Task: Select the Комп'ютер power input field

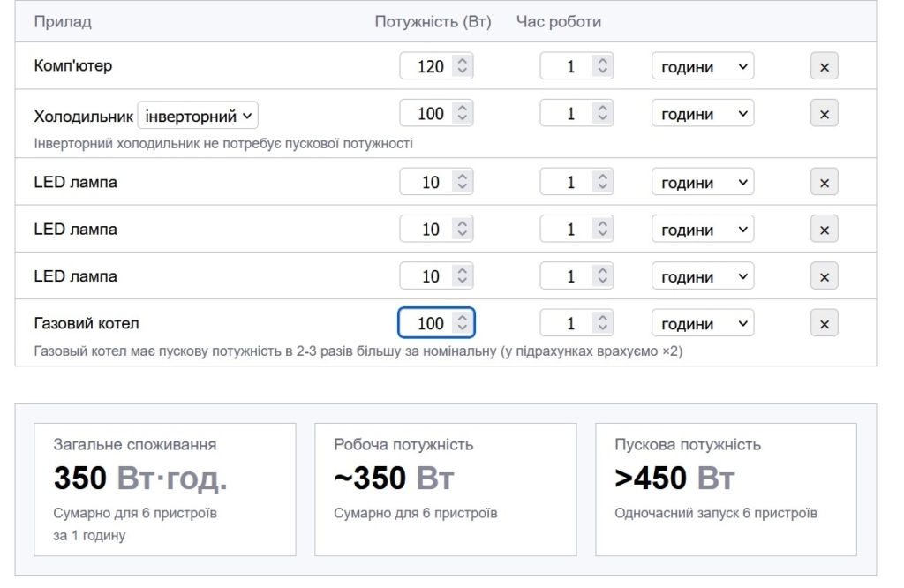Action: 433,65
